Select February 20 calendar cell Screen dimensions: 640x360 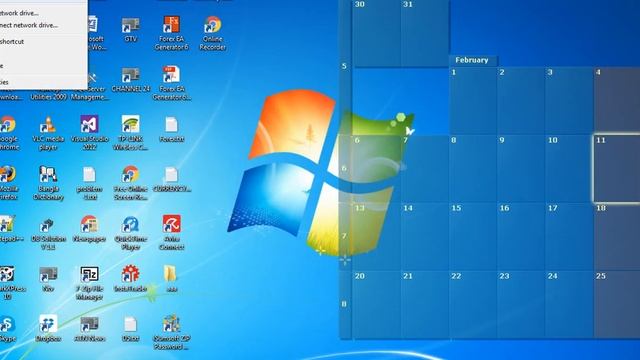(376, 304)
